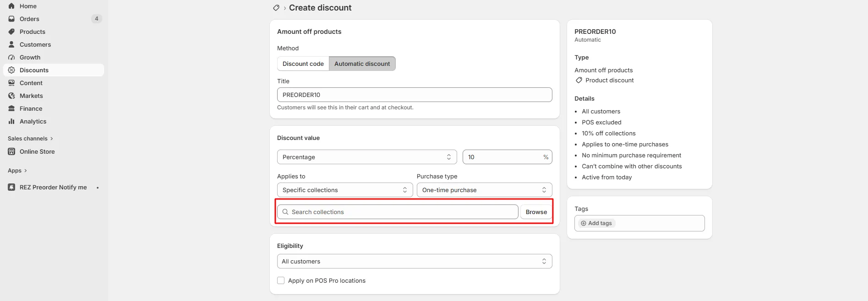Click the Growth gauge icon
868x301 pixels.
[x=11, y=57]
